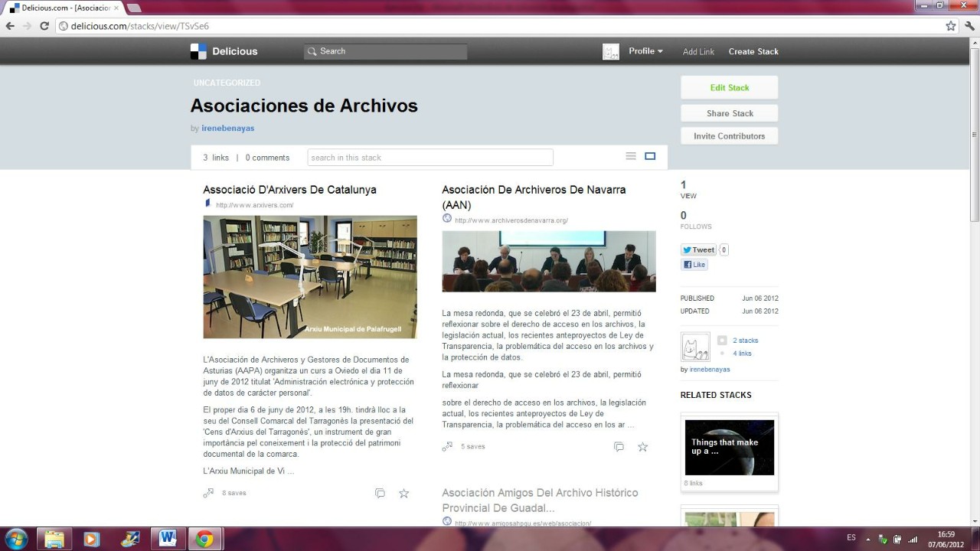The width and height of the screenshot is (980, 551).
Task: Open the 'Things that make up a...' stack thumbnail
Action: coord(729,448)
